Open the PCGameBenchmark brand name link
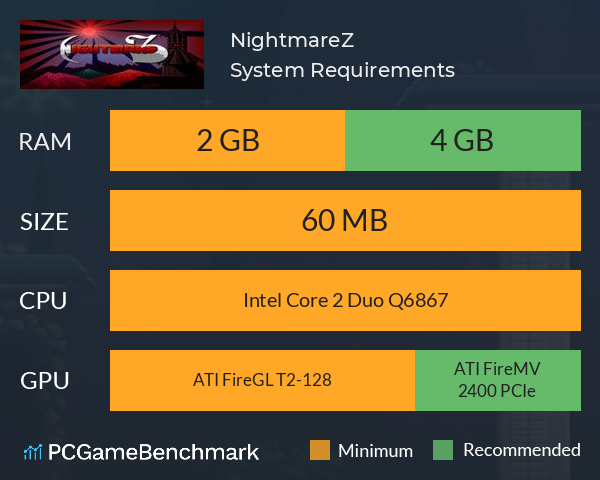This screenshot has width=600, height=480. tap(153, 452)
